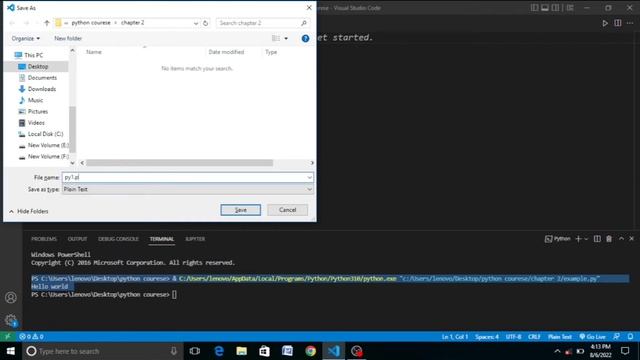Click the navigation pane vertical scrollbar
Screen dimensions: 640x360
coord(72,129)
